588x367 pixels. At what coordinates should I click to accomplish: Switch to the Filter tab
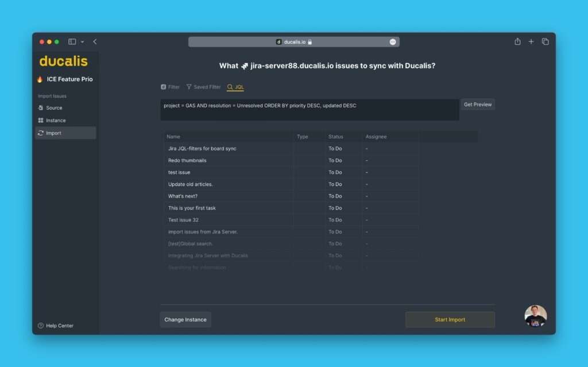coord(171,87)
